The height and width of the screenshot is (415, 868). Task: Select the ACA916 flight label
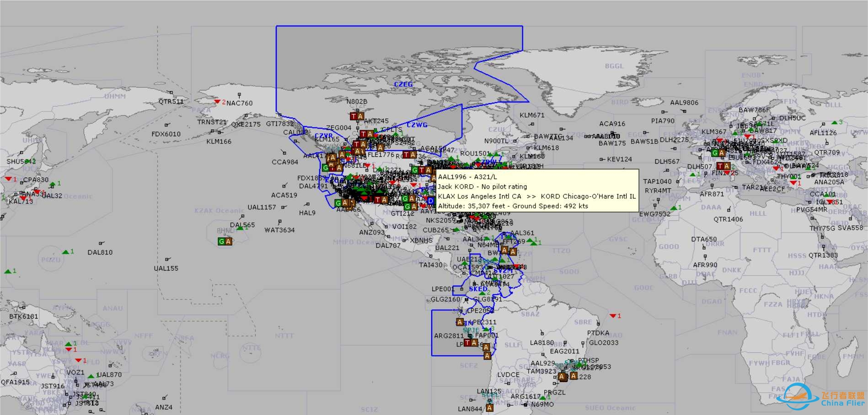[x=612, y=123]
